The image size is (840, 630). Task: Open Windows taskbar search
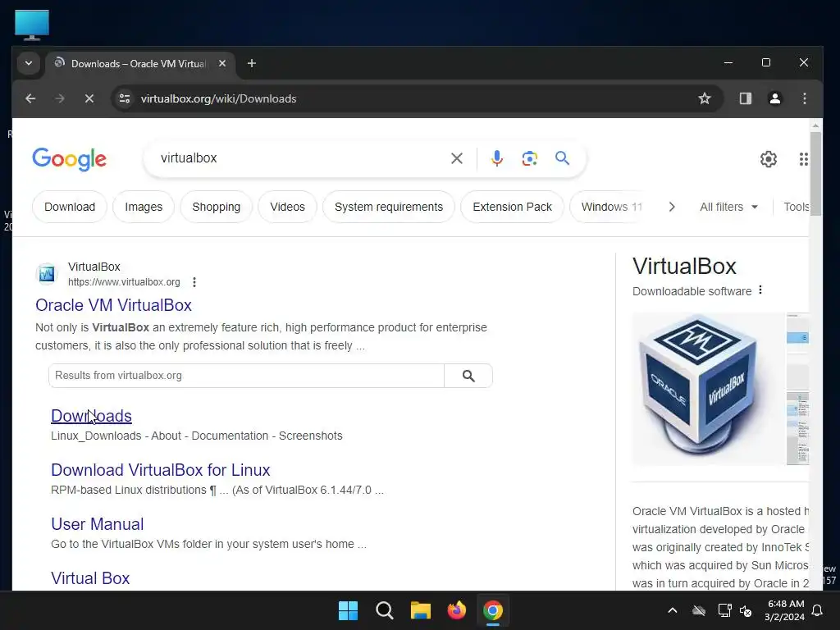click(384, 610)
